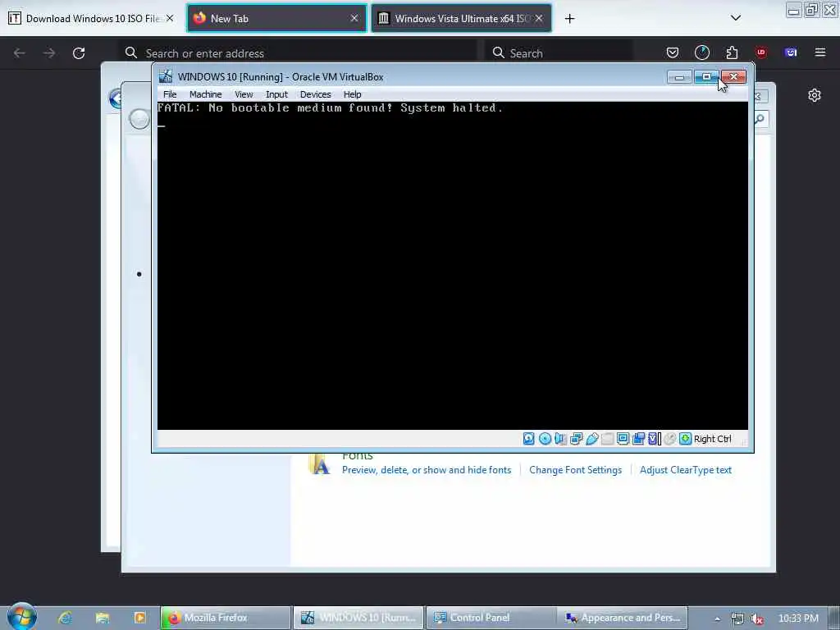Viewport: 840px width, 630px height.
Task: Open Windows Explorer from the taskbar
Action: (x=103, y=618)
